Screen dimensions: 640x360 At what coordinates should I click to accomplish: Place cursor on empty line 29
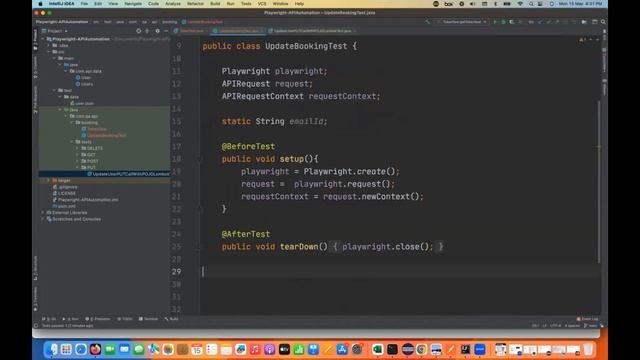[400, 272]
